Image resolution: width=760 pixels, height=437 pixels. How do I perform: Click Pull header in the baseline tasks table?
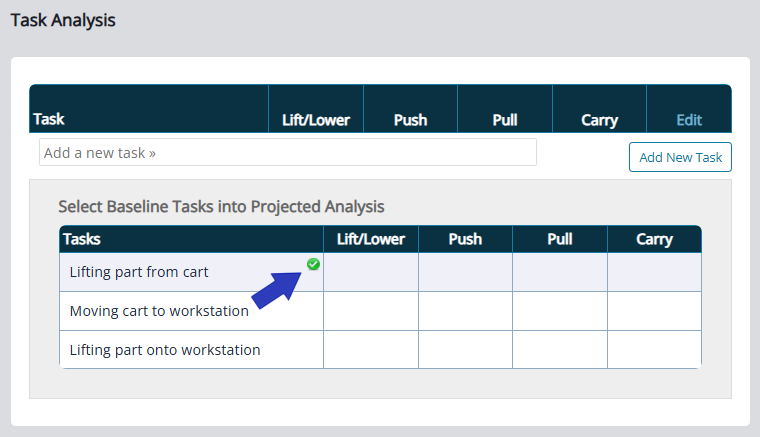tap(560, 239)
